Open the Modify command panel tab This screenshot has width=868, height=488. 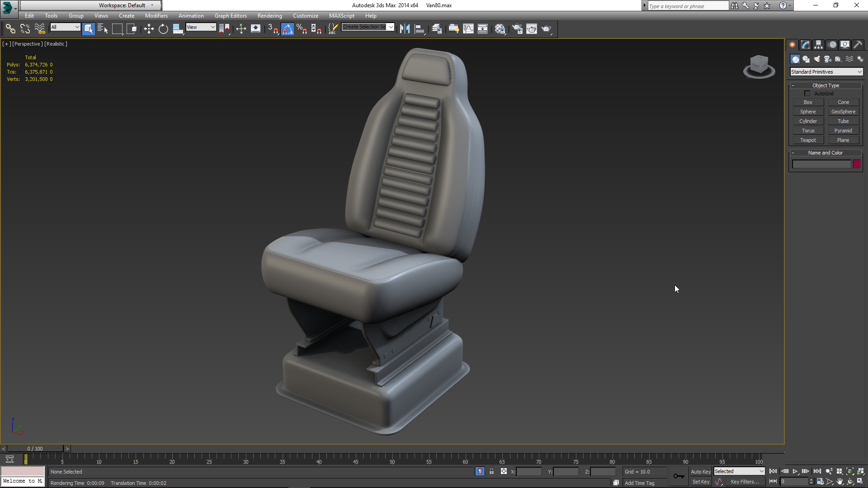coord(806,45)
